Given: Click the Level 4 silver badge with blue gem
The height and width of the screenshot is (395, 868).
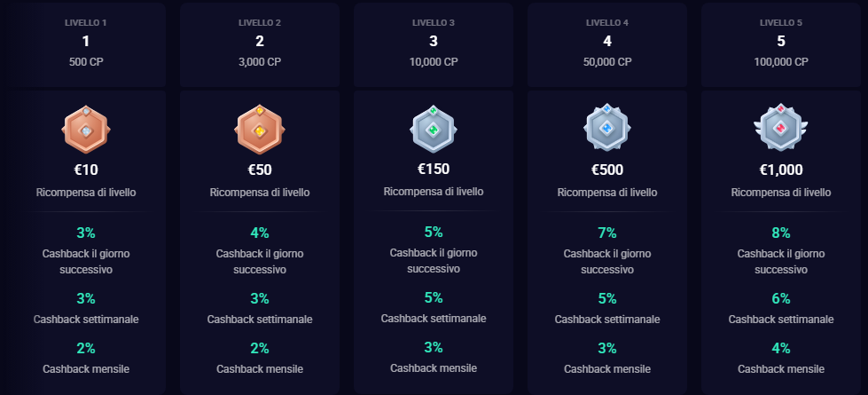Looking at the screenshot, I should coord(607,128).
